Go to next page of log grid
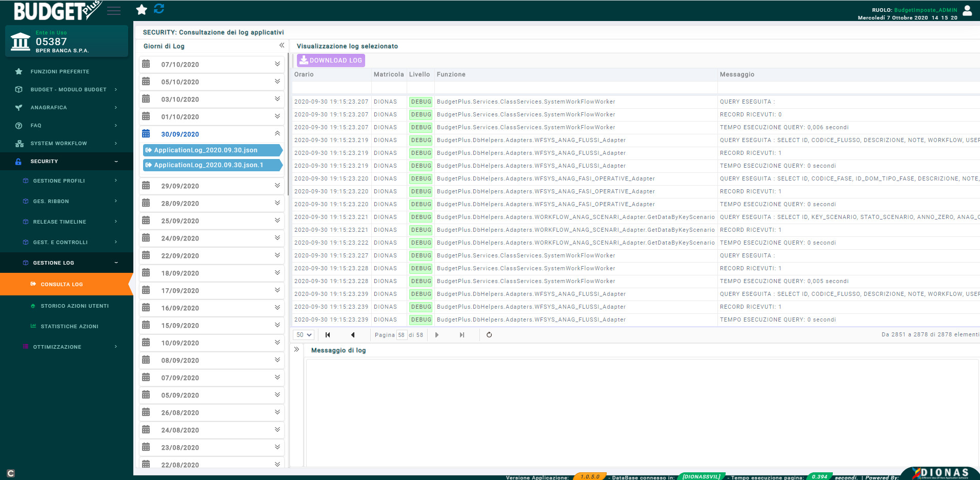The width and height of the screenshot is (980, 480). pyautogui.click(x=437, y=335)
